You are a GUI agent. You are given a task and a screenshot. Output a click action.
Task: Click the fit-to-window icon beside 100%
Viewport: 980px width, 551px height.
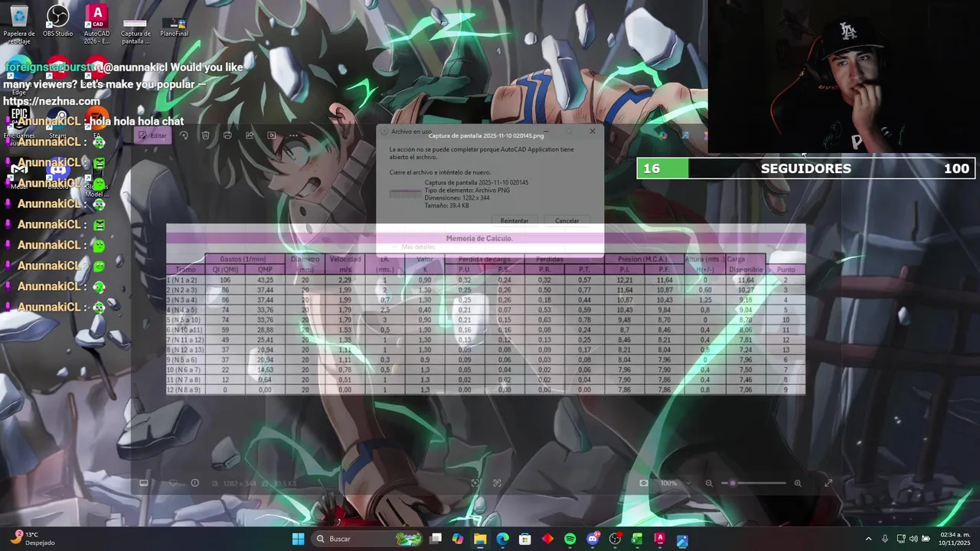click(x=644, y=483)
